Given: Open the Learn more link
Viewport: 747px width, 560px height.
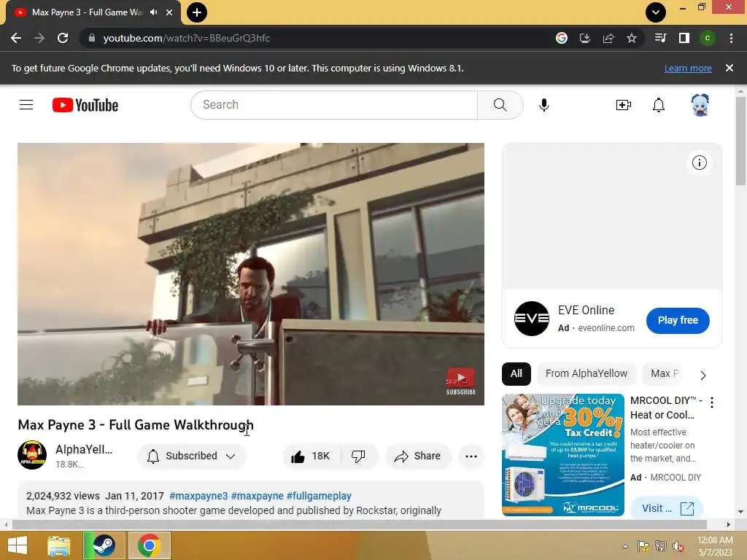Looking at the screenshot, I should click(688, 68).
